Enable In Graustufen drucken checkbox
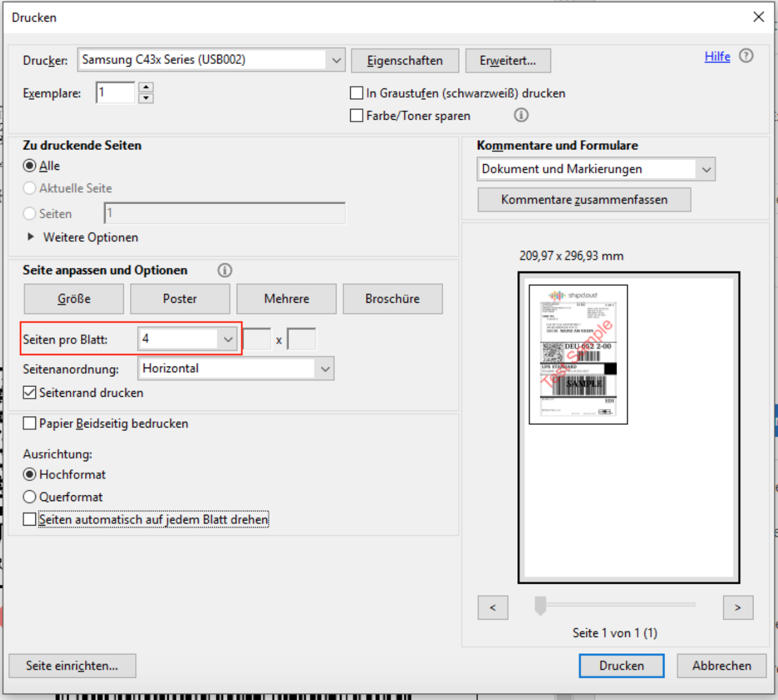 (356, 93)
